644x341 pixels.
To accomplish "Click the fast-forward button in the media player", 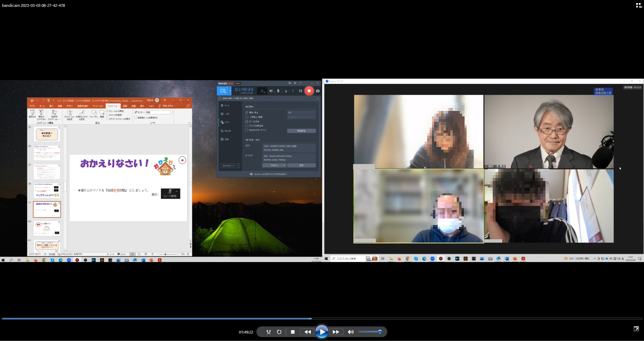I will pos(336,332).
